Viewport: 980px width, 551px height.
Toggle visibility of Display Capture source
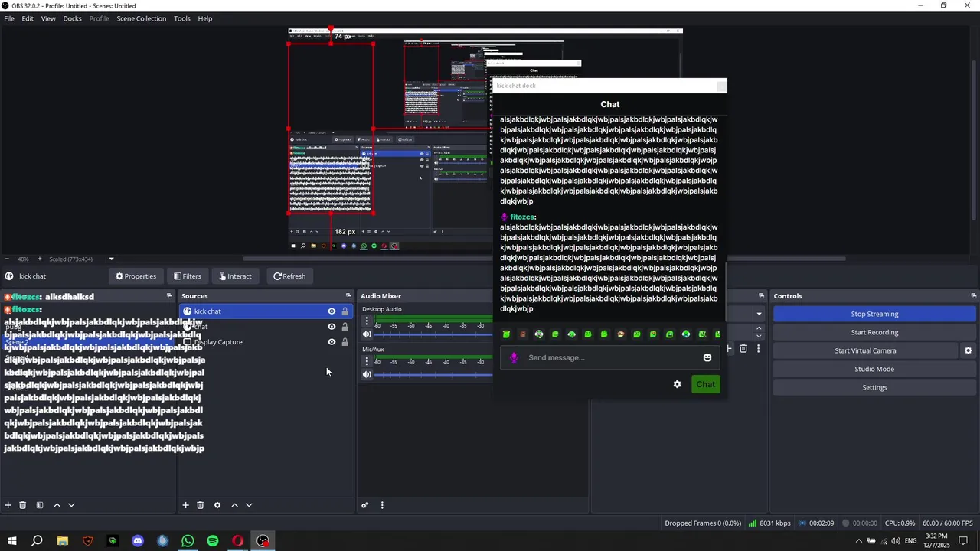click(x=332, y=342)
